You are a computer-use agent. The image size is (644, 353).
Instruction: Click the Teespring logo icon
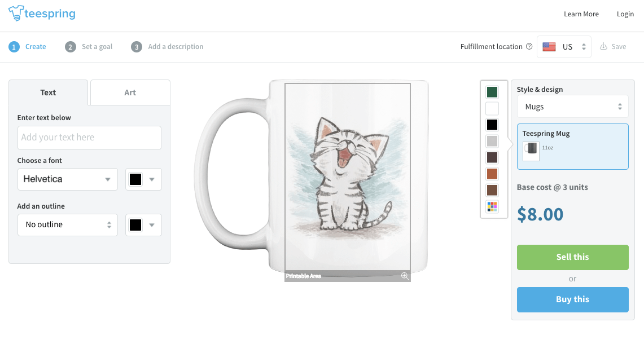[x=16, y=13]
